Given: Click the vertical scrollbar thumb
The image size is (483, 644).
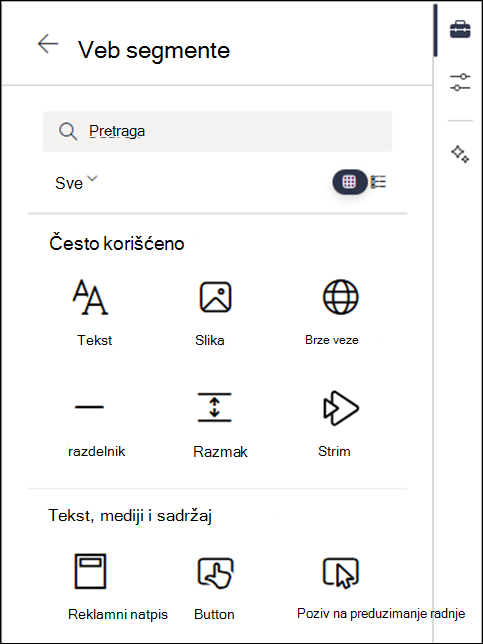Looking at the screenshot, I should 435,31.
